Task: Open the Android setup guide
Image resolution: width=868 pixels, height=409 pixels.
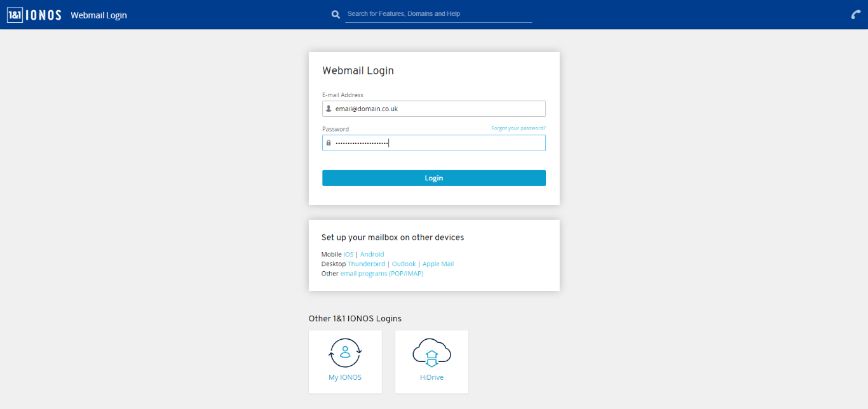Action: pyautogui.click(x=372, y=253)
